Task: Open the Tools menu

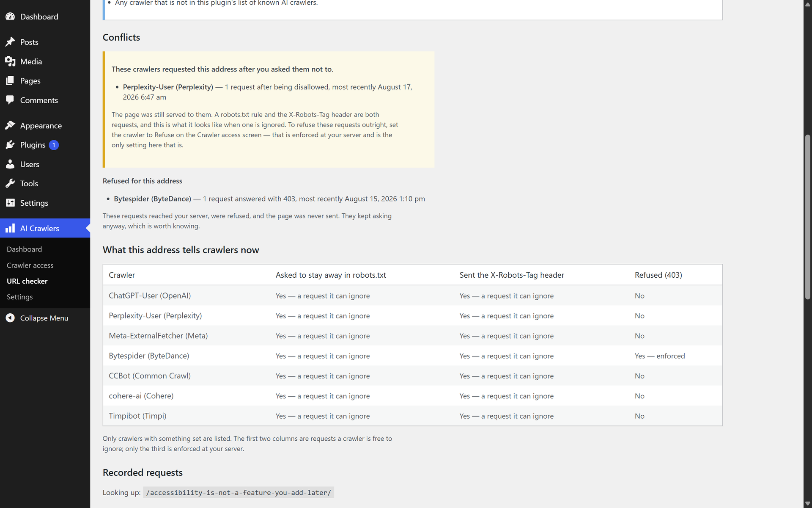Action: point(29,183)
